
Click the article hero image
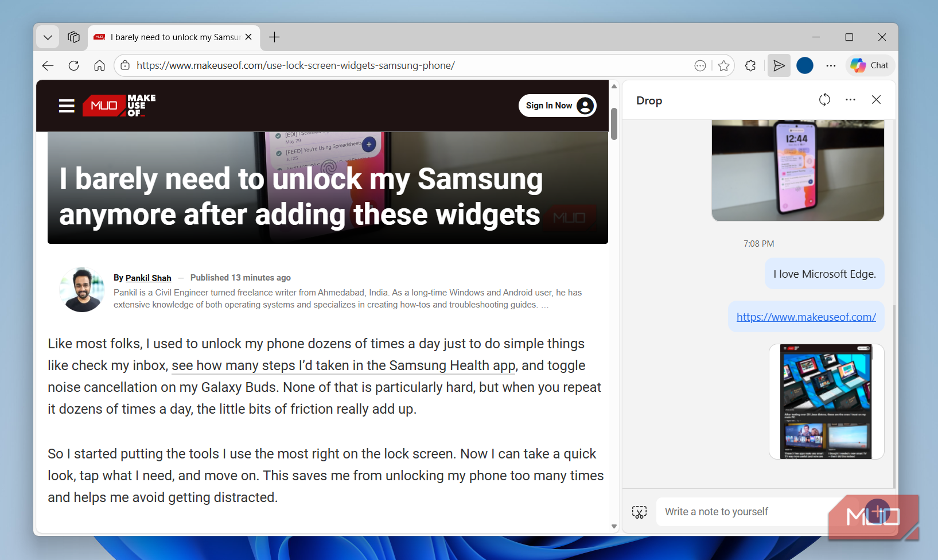[328, 188]
